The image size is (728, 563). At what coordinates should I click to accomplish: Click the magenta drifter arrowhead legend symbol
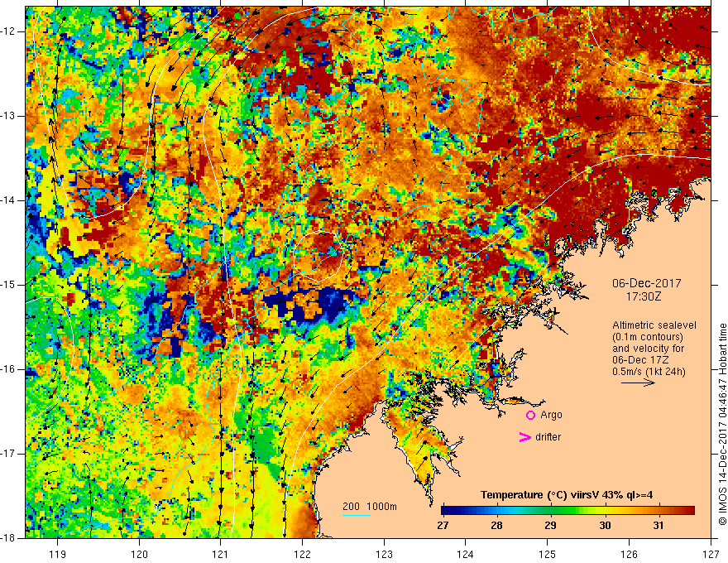coord(524,437)
